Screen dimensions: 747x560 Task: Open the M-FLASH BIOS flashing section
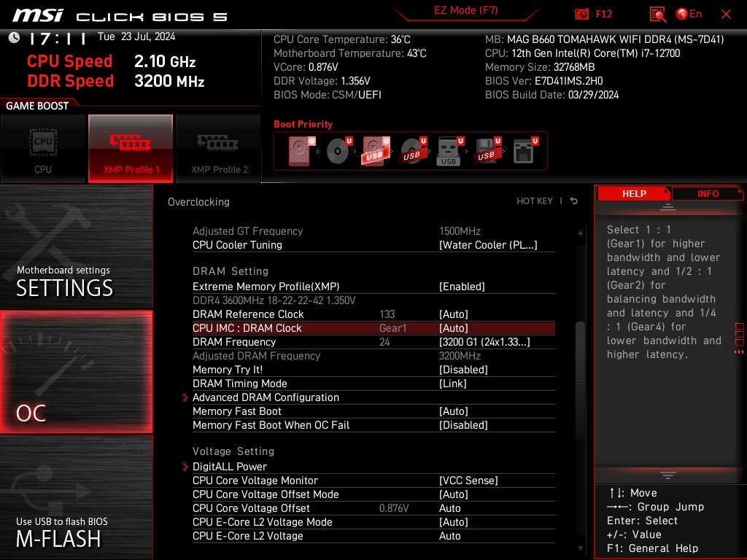click(76, 497)
